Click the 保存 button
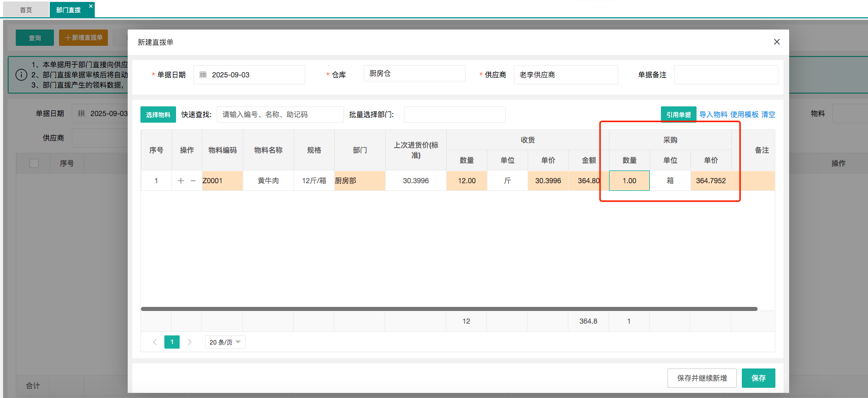868x398 pixels. 758,378
